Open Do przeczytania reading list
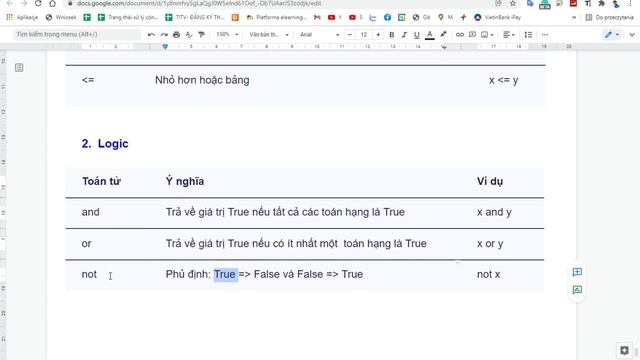This screenshot has height=360, width=640. pyautogui.click(x=609, y=17)
